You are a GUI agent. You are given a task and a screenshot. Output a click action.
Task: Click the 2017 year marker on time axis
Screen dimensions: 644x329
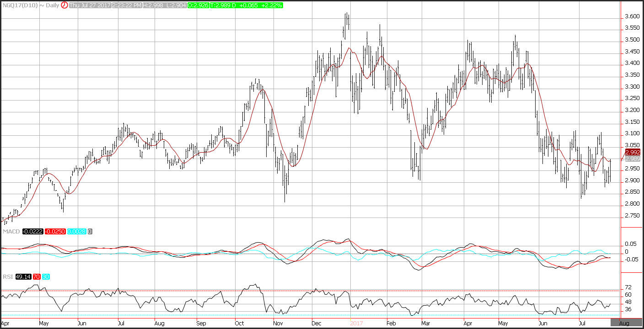pyautogui.click(x=357, y=323)
